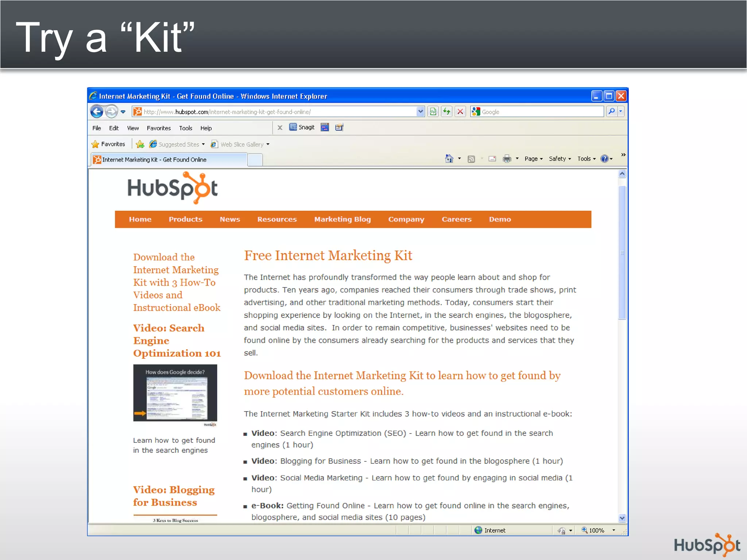Click the Home page icon in the command bar

click(449, 159)
